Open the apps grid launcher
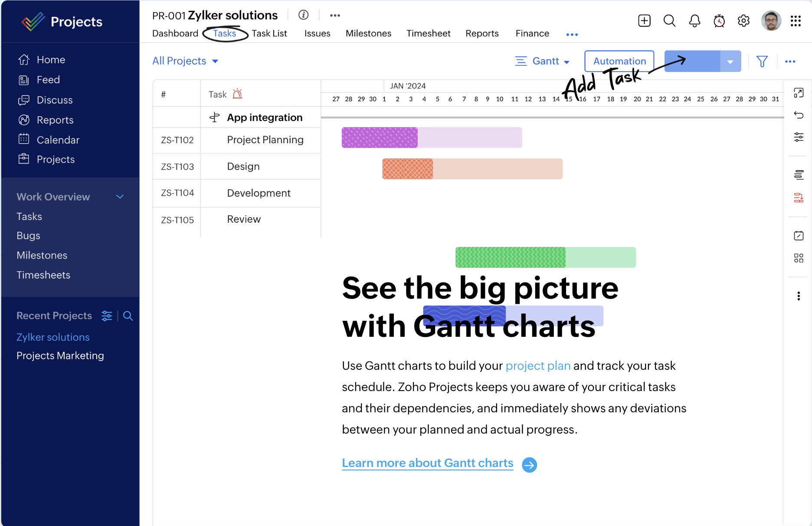812x526 pixels. point(796,21)
